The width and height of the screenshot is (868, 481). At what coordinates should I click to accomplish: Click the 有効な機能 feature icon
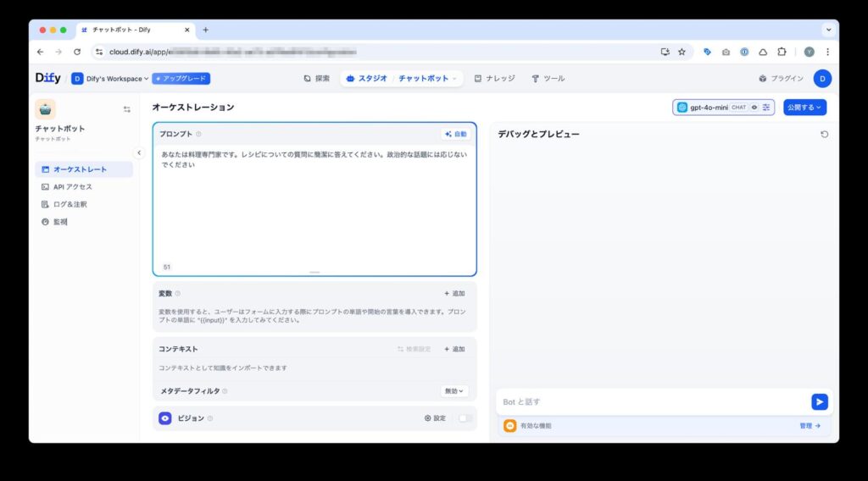(x=509, y=426)
